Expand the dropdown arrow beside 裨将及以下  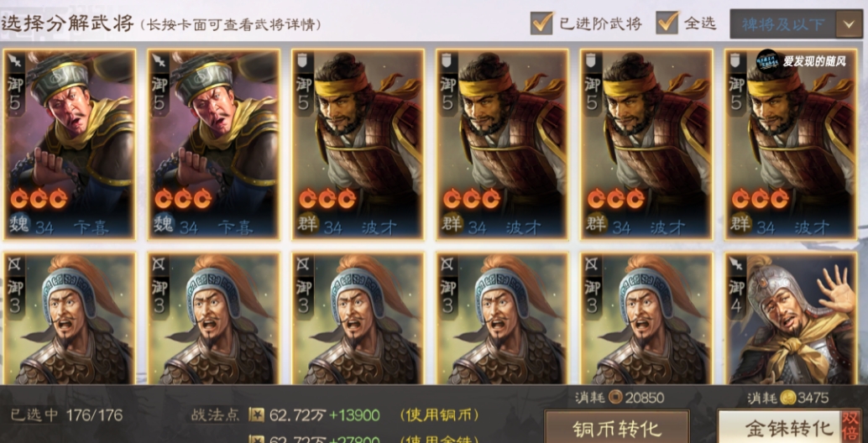click(849, 23)
